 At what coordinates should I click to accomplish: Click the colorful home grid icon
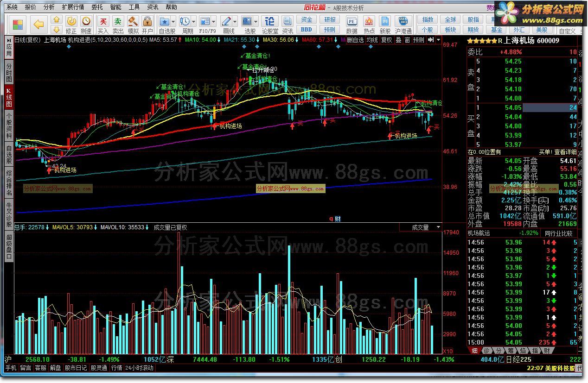pos(18,25)
